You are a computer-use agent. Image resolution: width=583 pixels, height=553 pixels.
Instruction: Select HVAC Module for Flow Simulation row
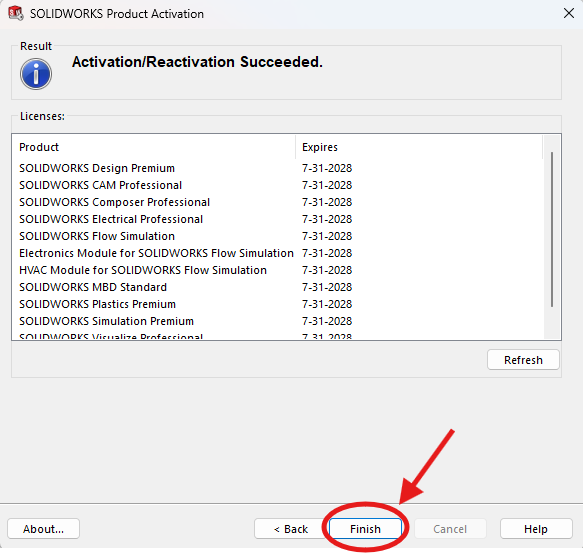coord(278,270)
